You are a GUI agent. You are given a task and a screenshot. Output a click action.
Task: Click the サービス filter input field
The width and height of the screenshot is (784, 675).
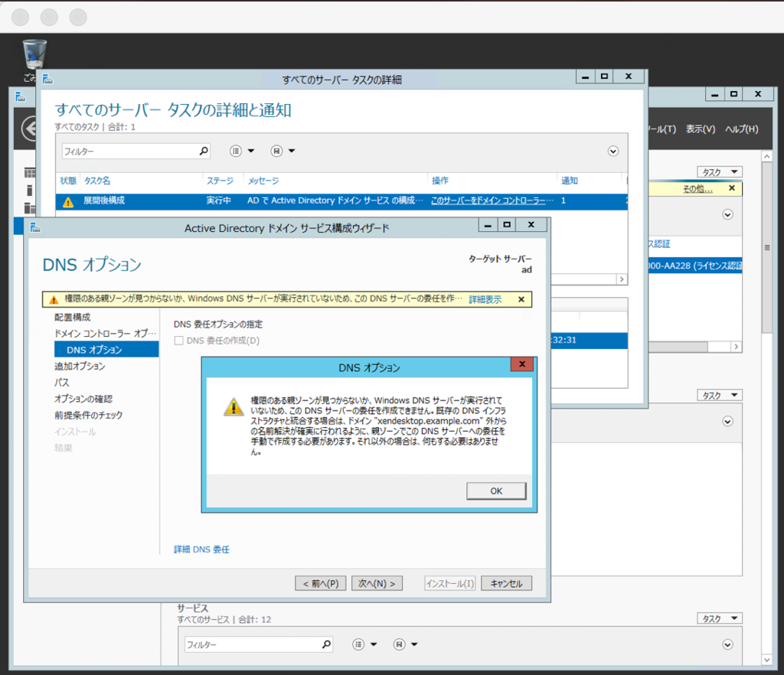click(x=252, y=644)
